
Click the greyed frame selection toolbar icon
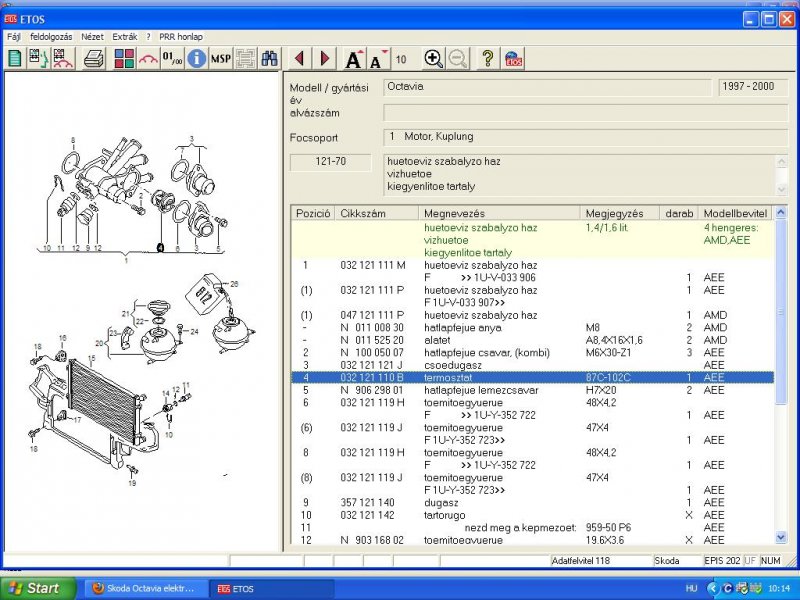pyautogui.click(x=245, y=58)
